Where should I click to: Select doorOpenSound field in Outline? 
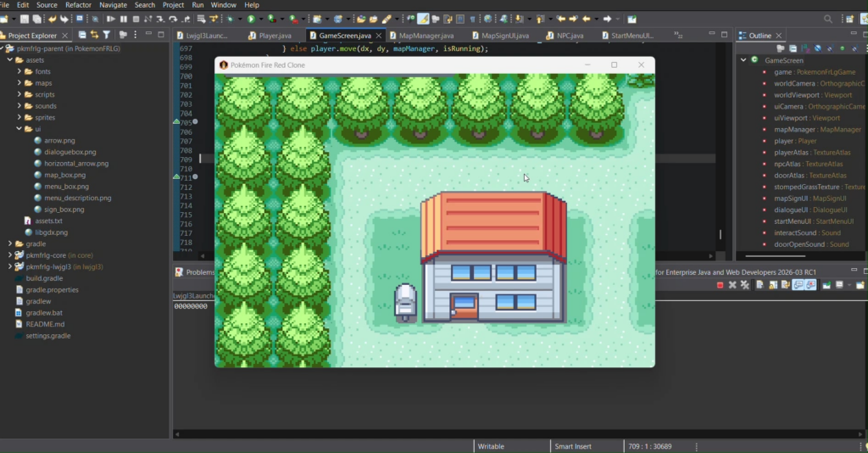tap(811, 244)
